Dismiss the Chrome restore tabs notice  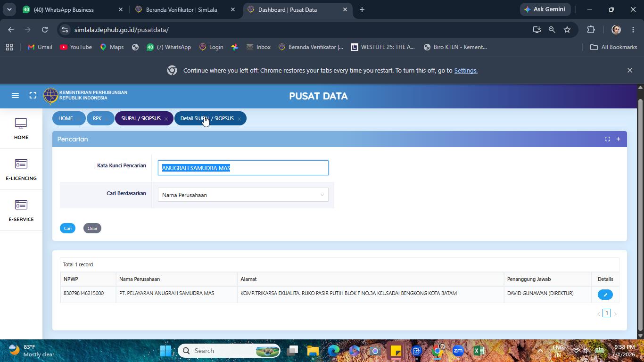click(630, 70)
